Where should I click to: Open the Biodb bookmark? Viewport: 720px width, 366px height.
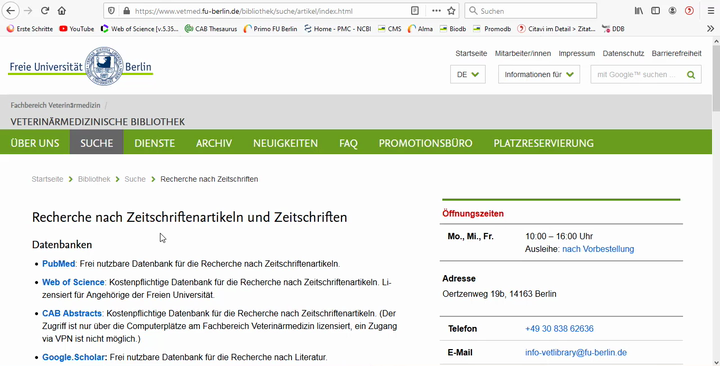point(453,28)
